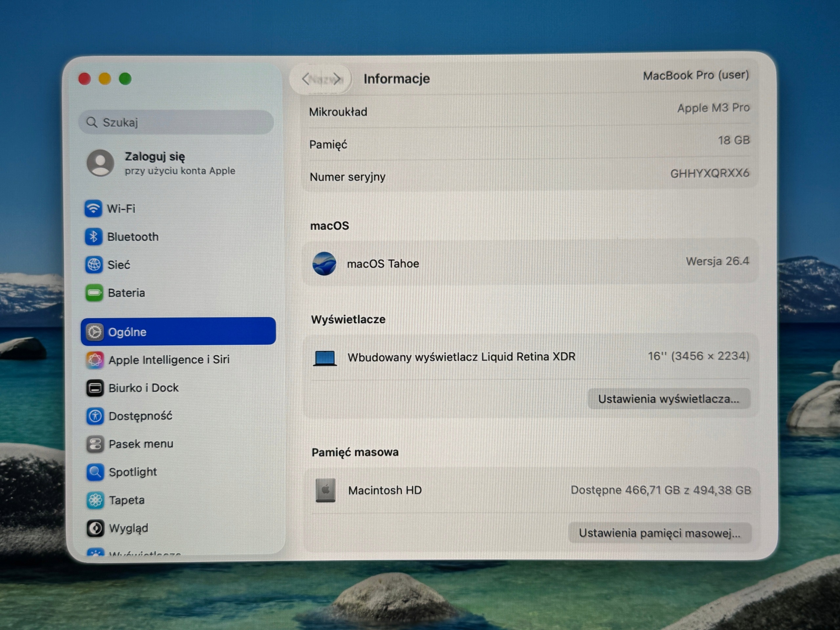Open Bateria battery icon

[x=94, y=293]
